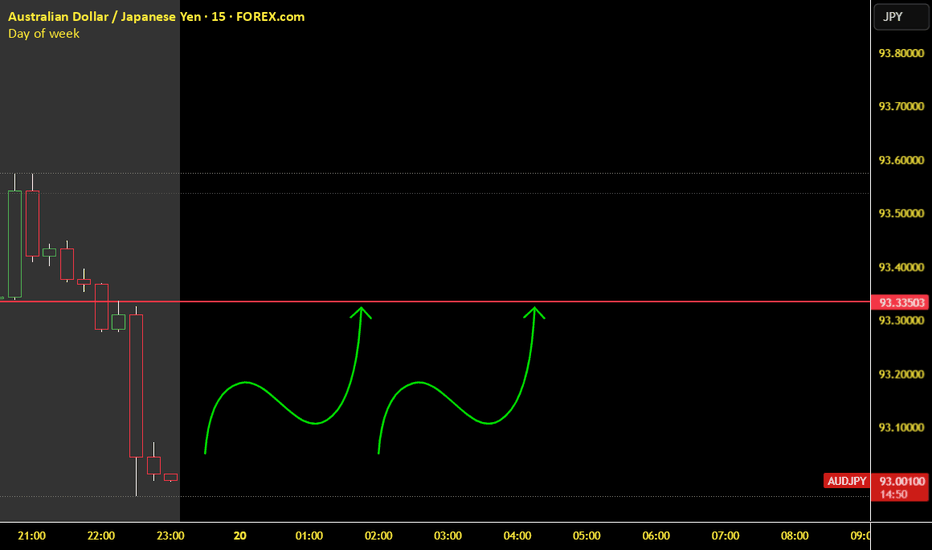Click the red horizontal line price label 93.33503

click(900, 303)
